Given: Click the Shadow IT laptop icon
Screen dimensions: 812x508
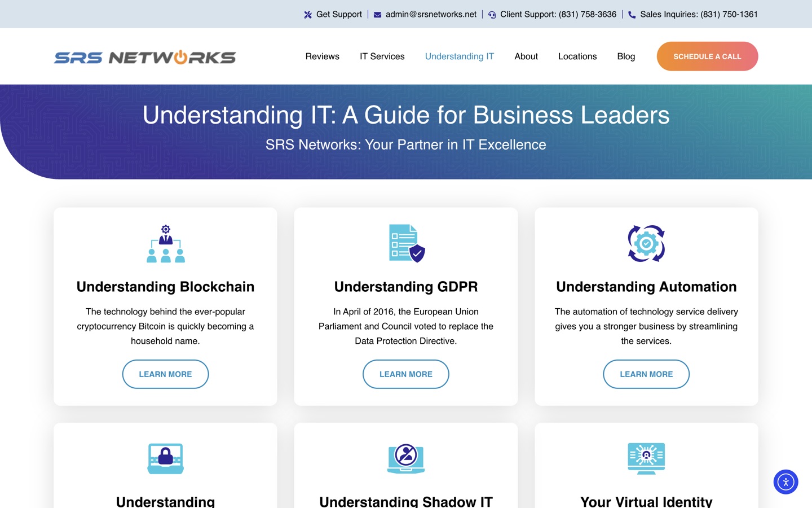Looking at the screenshot, I should [406, 458].
